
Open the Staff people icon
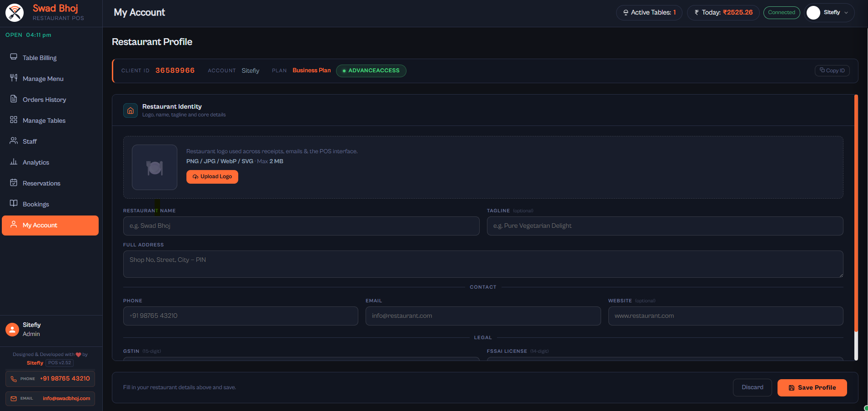pos(14,141)
